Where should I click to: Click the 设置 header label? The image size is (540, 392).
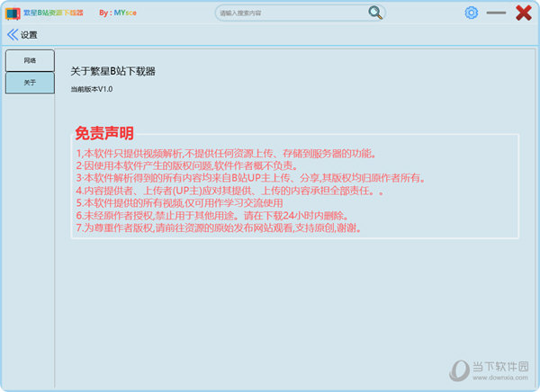pyautogui.click(x=29, y=35)
